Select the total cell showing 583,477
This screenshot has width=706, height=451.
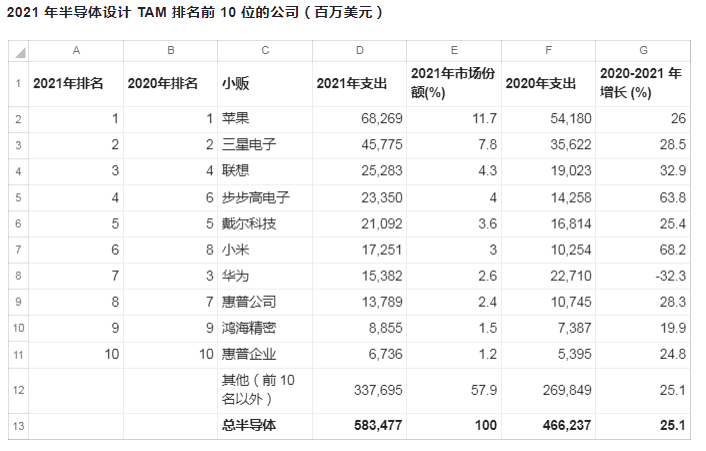[359, 425]
